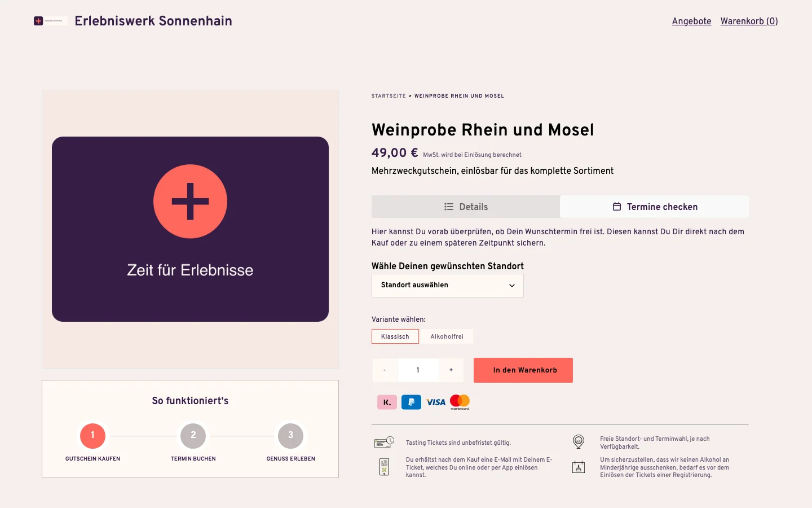Image resolution: width=812 pixels, height=508 pixels.
Task: Open the Standort auswählen dropdown
Action: pos(448,286)
